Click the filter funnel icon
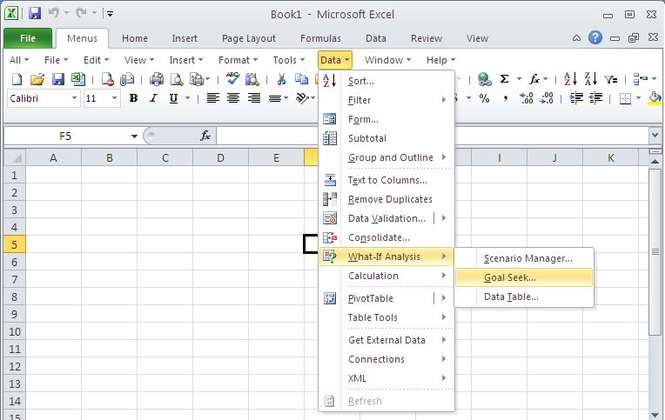The width and height of the screenshot is (665, 420). [611, 79]
